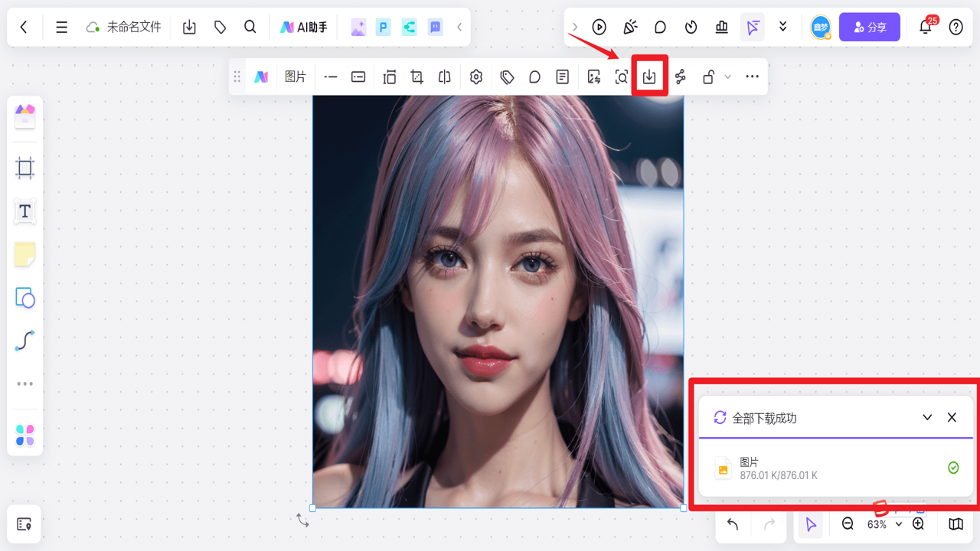
Task: Click the file name 未命名文件
Action: (x=134, y=27)
